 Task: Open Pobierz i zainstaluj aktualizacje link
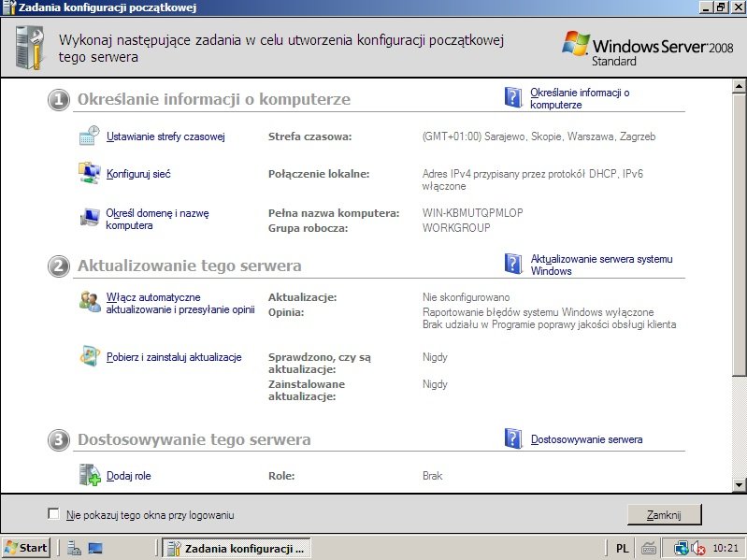[x=174, y=357]
